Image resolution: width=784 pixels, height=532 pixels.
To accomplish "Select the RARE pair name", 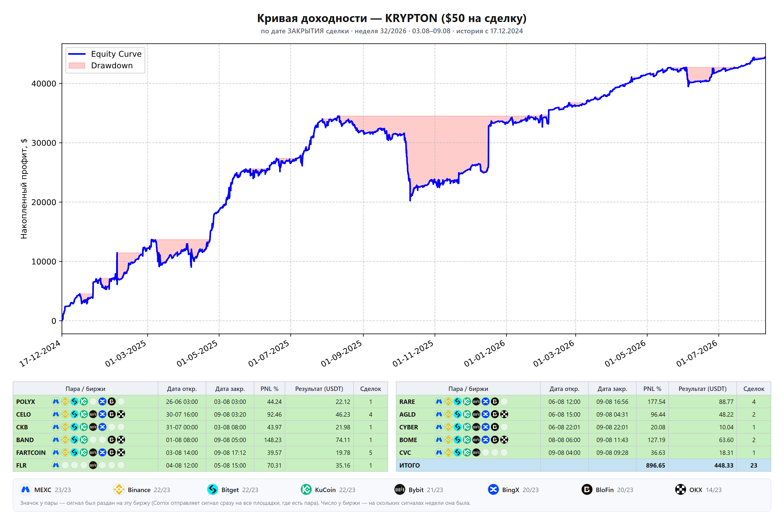I will [x=407, y=401].
